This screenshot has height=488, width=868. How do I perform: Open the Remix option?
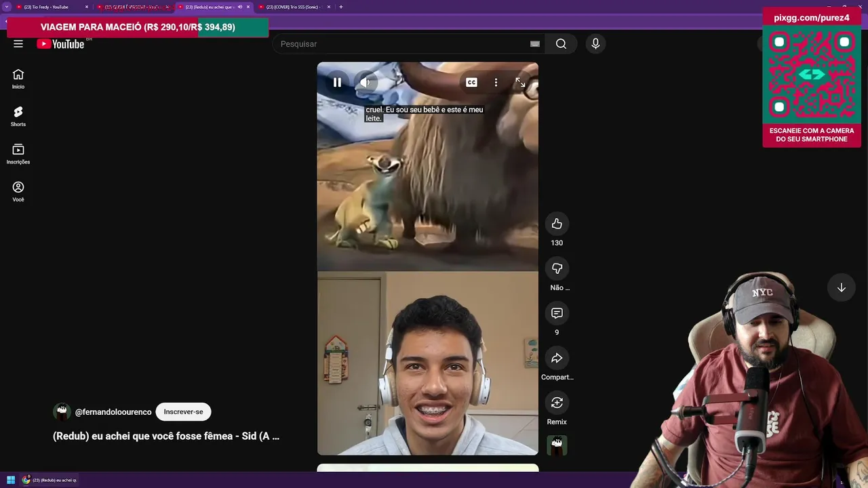pos(557,403)
